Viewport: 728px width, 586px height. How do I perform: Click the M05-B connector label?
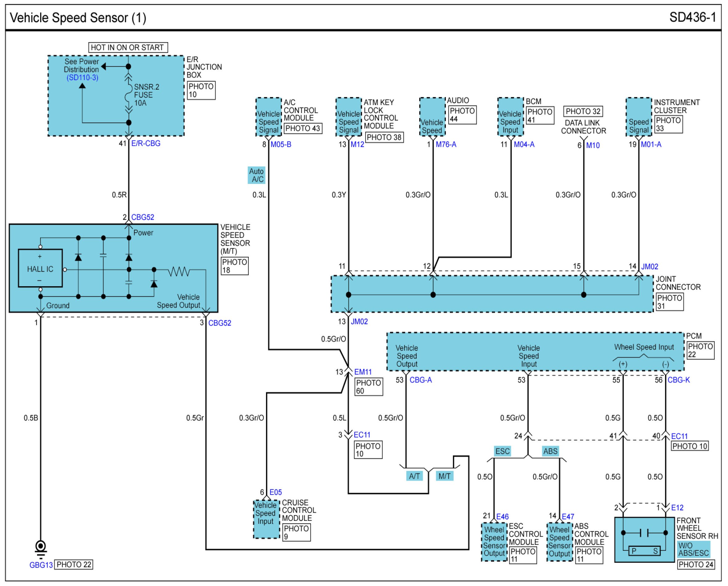(x=281, y=145)
